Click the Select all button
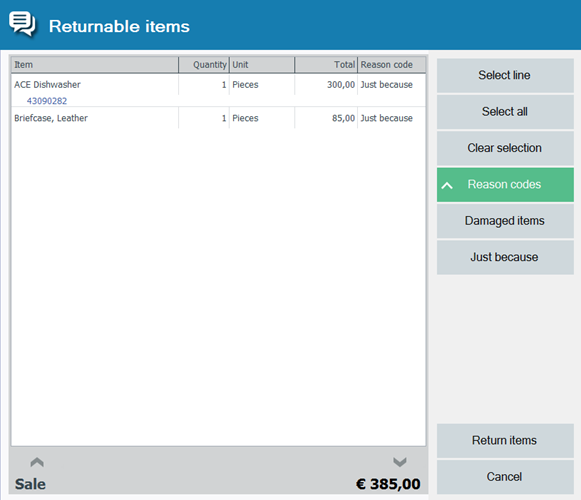The height and width of the screenshot is (500, 581). pyautogui.click(x=505, y=112)
